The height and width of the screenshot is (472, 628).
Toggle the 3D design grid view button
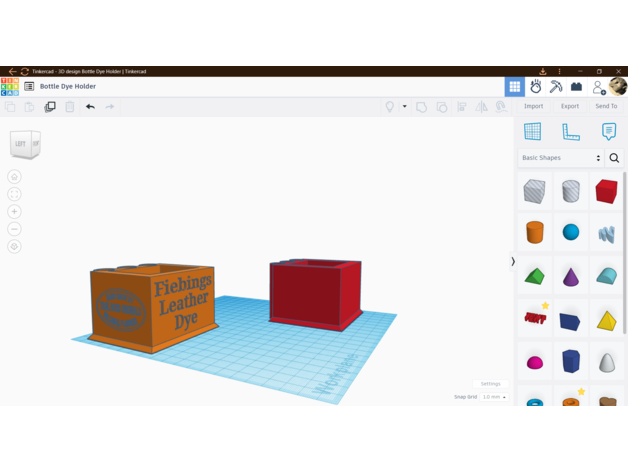[x=514, y=87]
